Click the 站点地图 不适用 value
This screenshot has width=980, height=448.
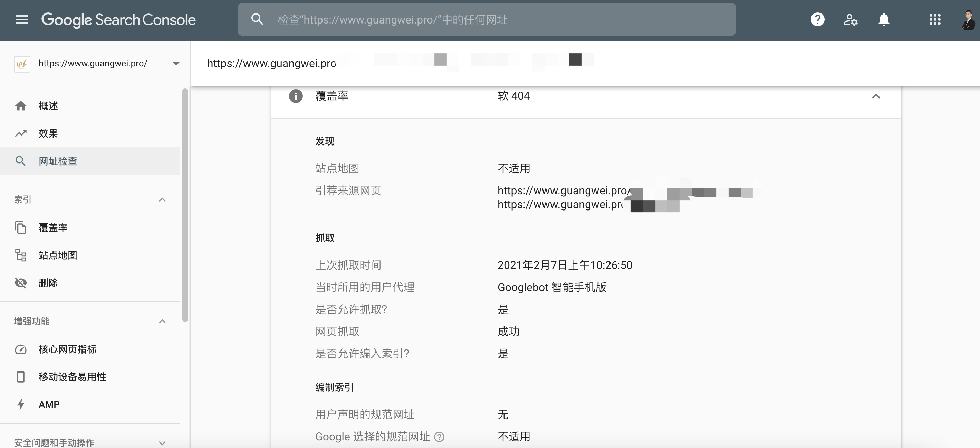click(x=513, y=168)
